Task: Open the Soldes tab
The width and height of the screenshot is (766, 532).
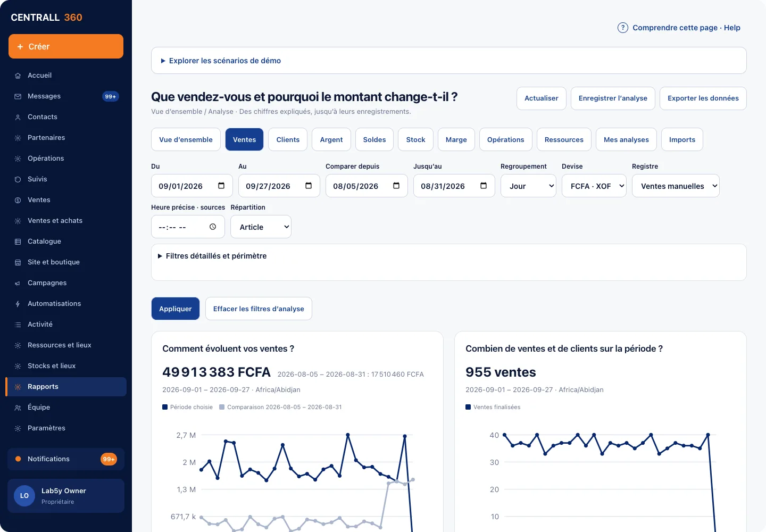Action: (374, 139)
